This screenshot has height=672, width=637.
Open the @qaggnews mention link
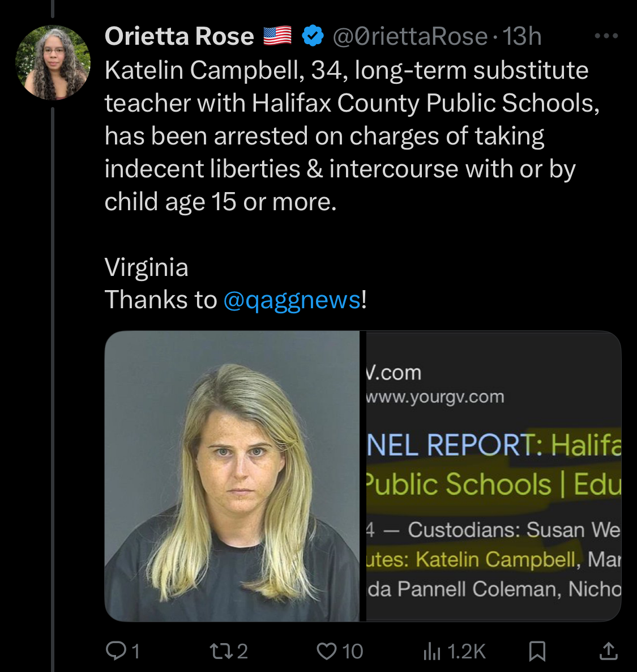click(x=292, y=300)
